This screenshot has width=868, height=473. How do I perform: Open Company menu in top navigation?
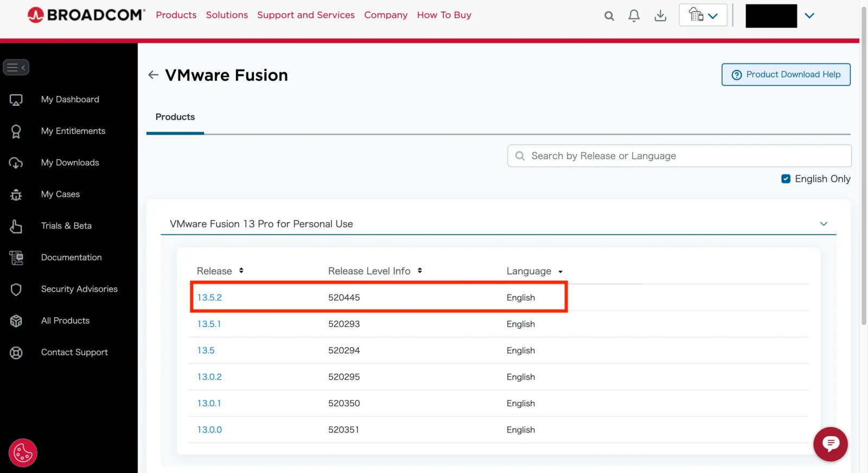tap(386, 15)
